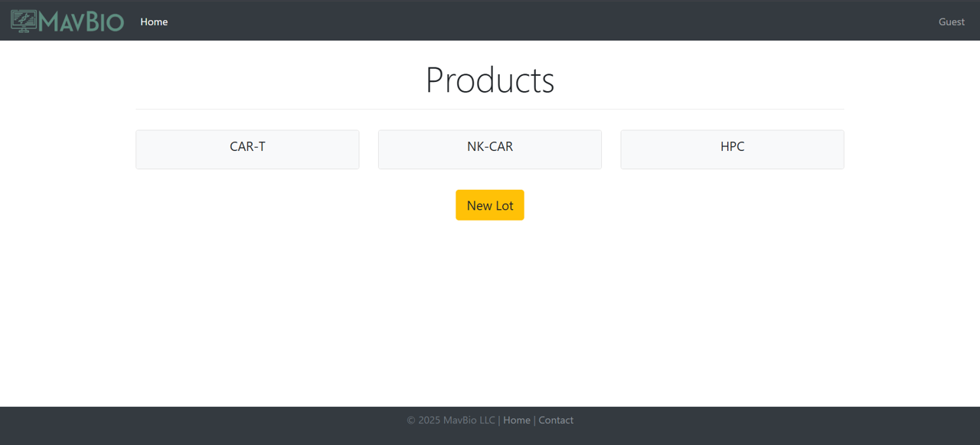980x445 pixels.
Task: Click empty space in the top navigation bar
Action: click(536, 21)
